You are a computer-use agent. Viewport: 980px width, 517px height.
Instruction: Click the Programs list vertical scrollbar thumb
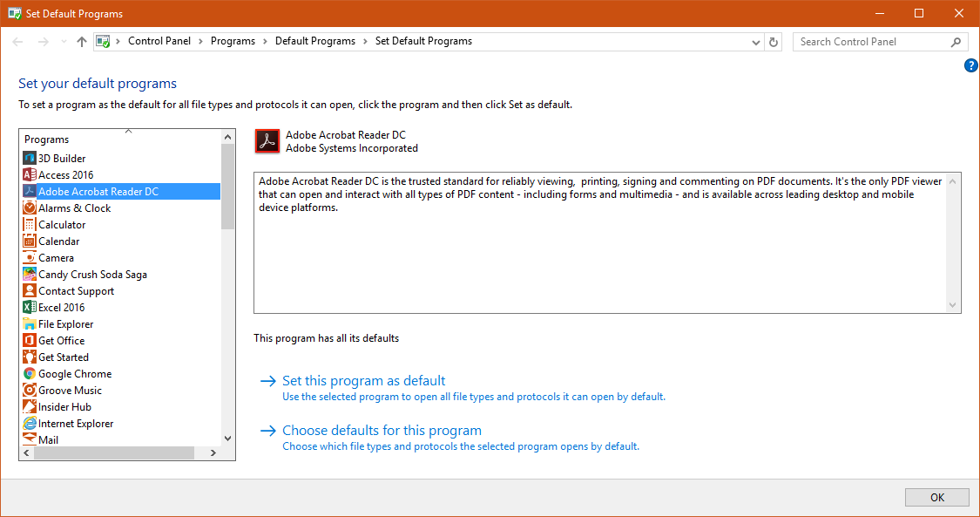pos(227,187)
